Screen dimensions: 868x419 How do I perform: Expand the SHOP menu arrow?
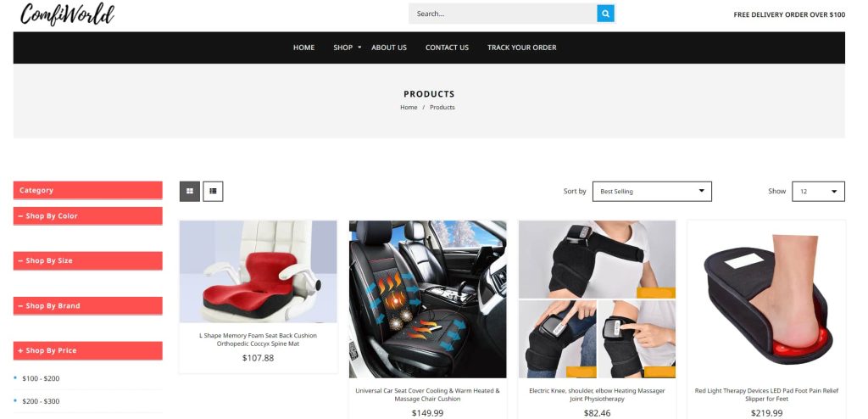(359, 47)
